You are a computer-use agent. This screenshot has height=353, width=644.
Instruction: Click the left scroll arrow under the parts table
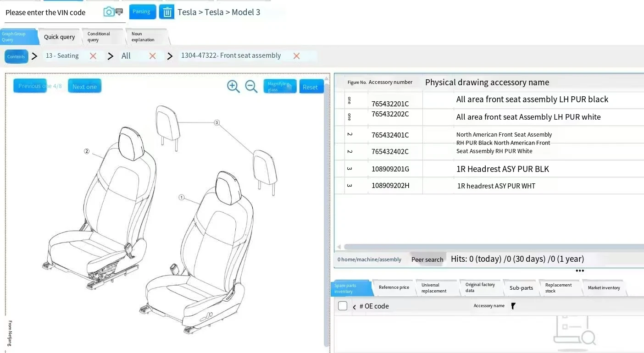[339, 247]
